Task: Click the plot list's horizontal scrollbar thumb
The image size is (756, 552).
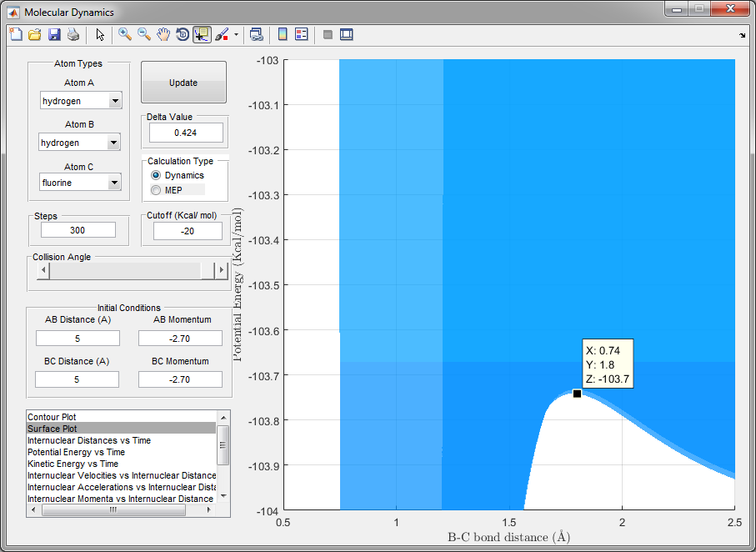Action: click(113, 510)
